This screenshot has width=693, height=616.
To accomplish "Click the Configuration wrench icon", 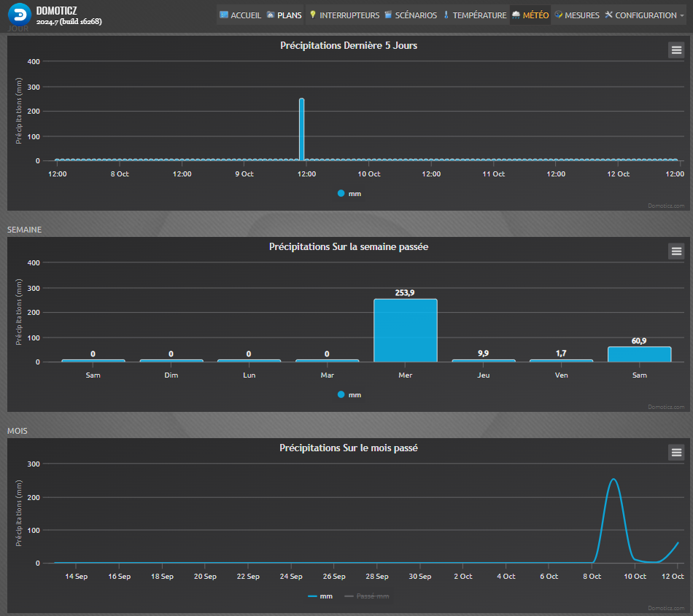I will (x=608, y=15).
